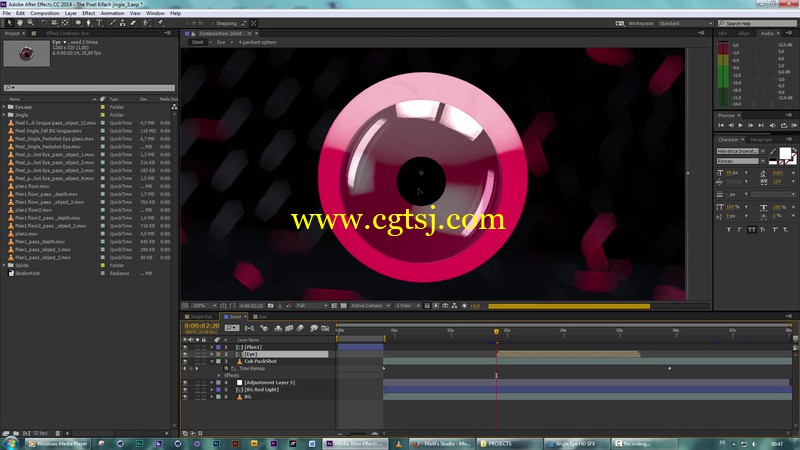Click the fill color white swatch
Viewport: 800px width, 450px height.
point(785,153)
